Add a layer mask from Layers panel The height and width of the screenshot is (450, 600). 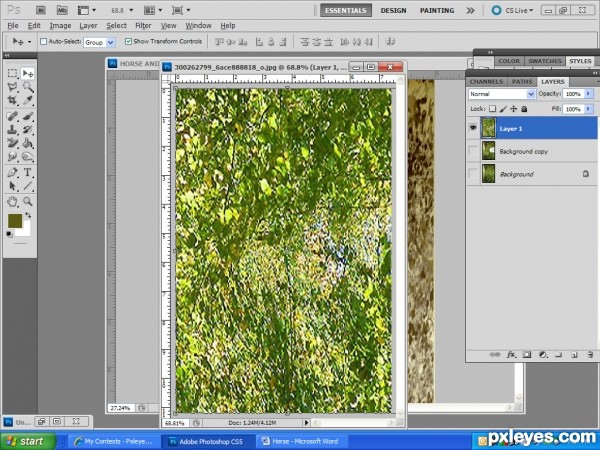(527, 355)
